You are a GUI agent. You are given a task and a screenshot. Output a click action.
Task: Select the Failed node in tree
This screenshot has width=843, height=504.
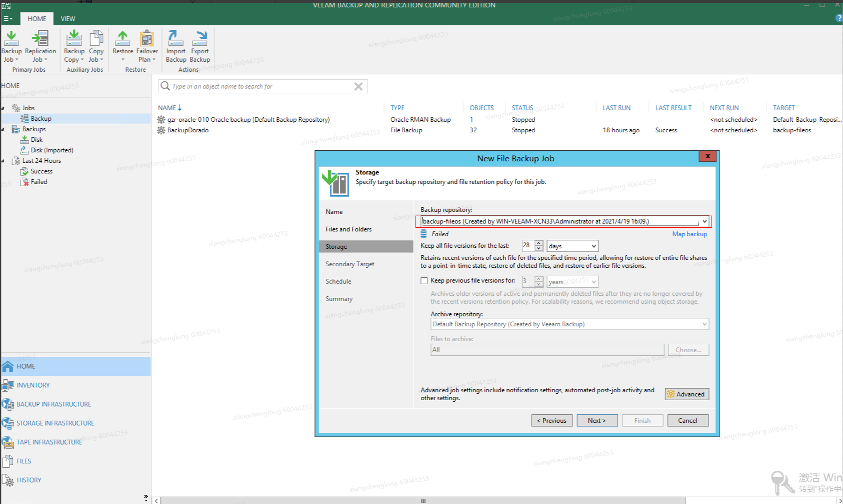[x=39, y=182]
